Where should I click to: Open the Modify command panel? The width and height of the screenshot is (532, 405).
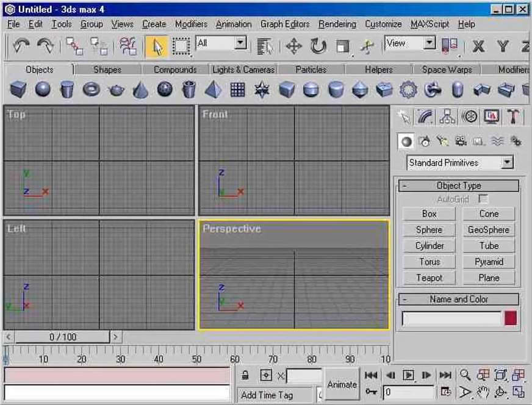pos(425,117)
